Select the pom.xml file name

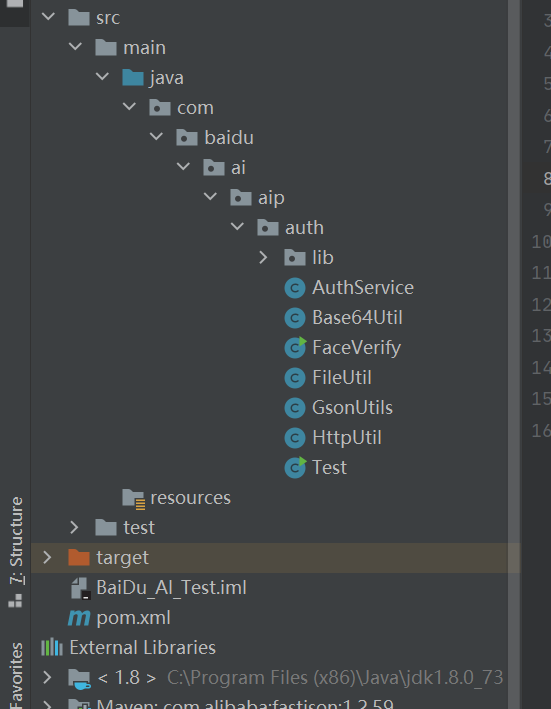(133, 618)
